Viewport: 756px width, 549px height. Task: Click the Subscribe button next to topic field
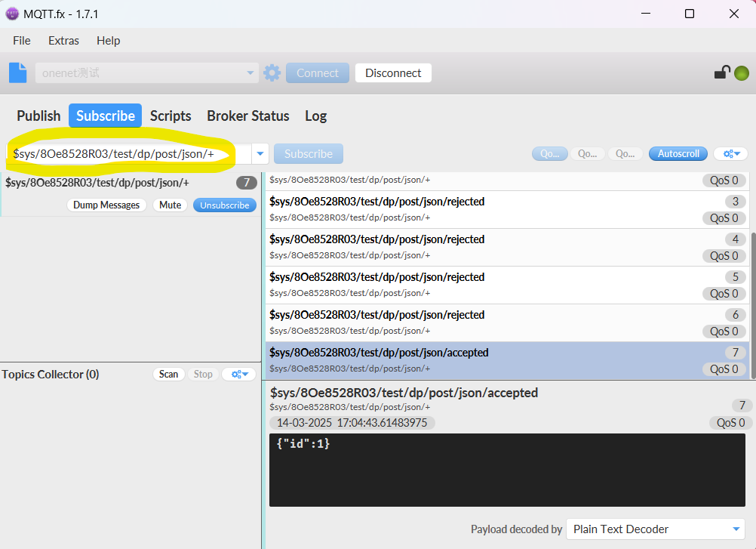(309, 154)
